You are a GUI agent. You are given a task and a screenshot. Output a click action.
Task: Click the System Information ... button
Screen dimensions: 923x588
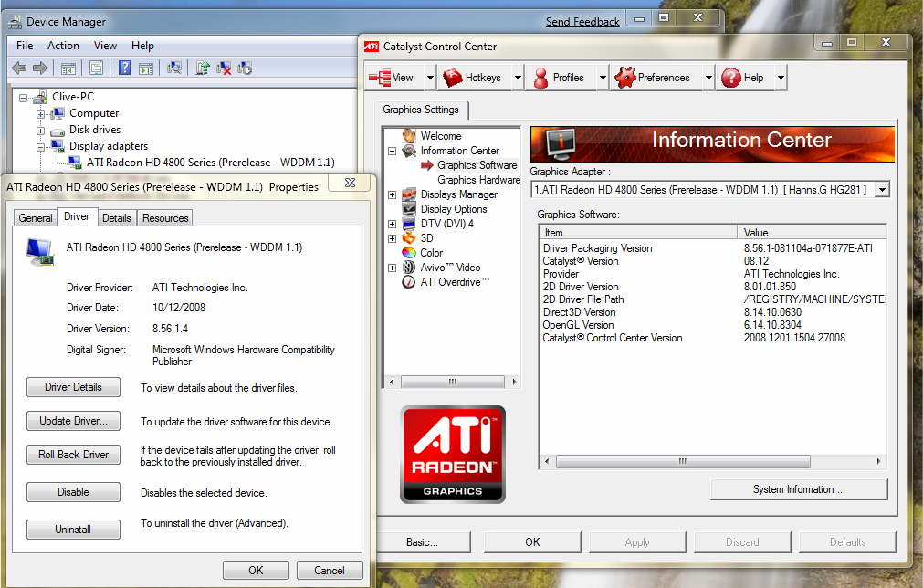[799, 489]
